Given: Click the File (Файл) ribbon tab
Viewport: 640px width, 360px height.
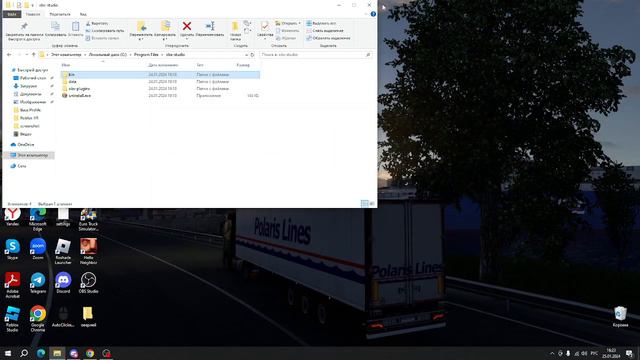Looking at the screenshot, I should 12,14.
